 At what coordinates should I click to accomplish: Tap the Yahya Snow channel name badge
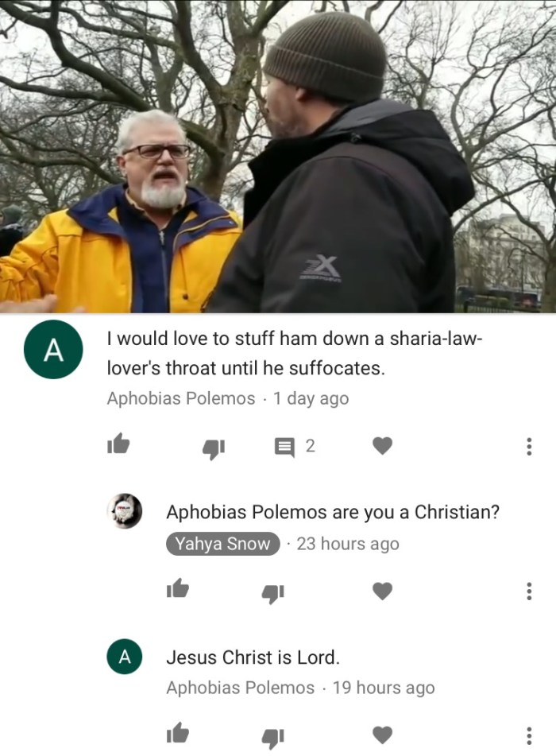coord(222,544)
